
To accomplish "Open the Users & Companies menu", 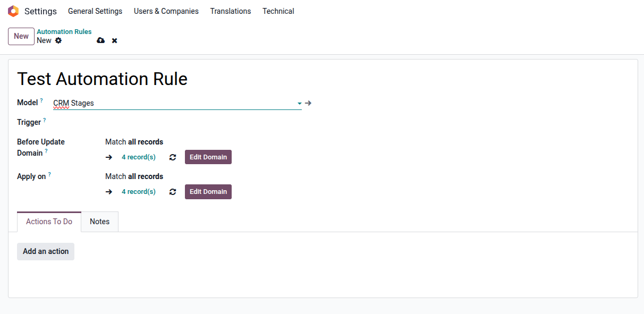I will click(166, 11).
